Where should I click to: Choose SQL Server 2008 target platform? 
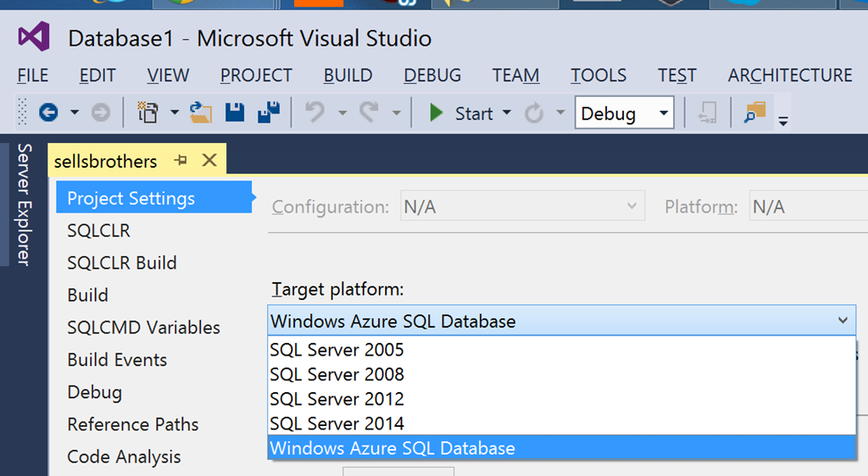562,374
